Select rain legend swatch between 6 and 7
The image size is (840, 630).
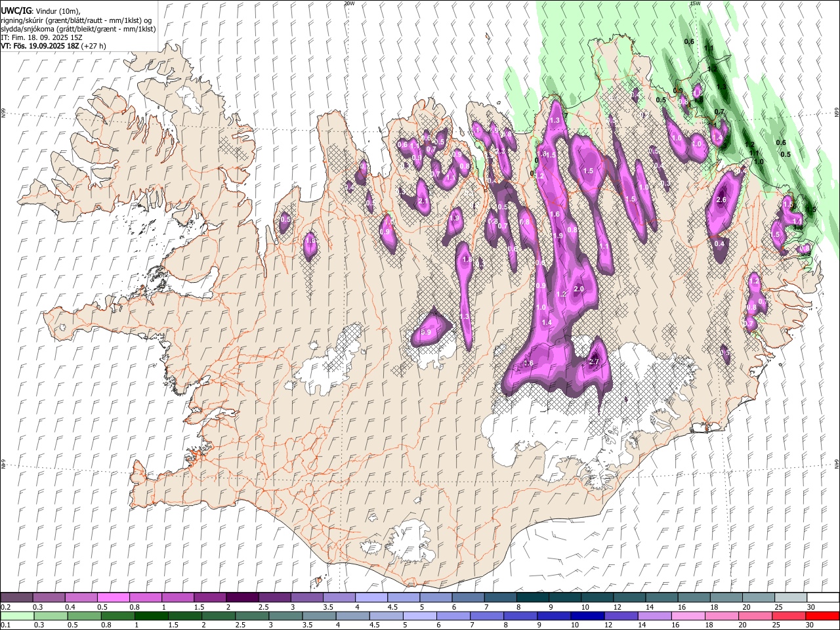coord(453,616)
